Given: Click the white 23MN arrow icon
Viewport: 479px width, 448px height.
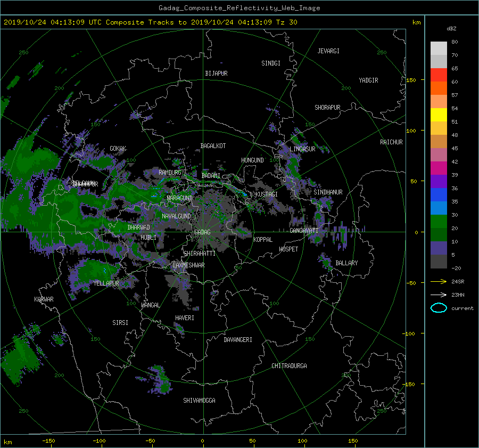Looking at the screenshot, I should click(x=439, y=295).
